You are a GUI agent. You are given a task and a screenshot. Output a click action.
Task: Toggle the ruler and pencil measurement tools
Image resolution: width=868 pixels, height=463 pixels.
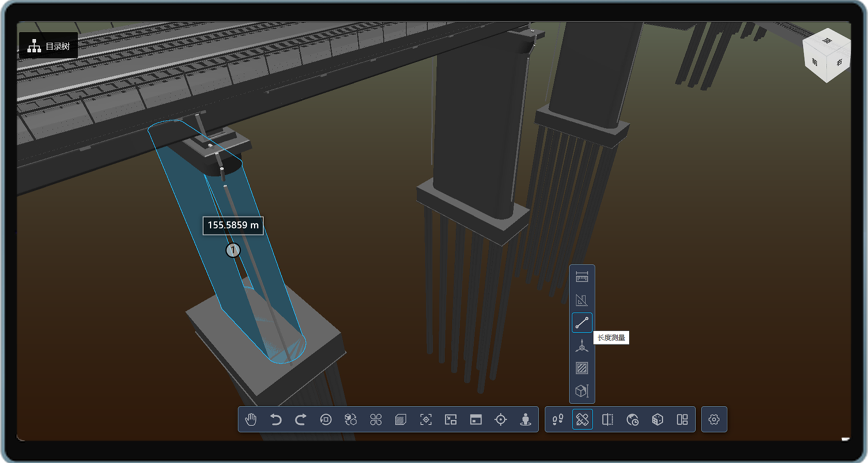pos(582,419)
